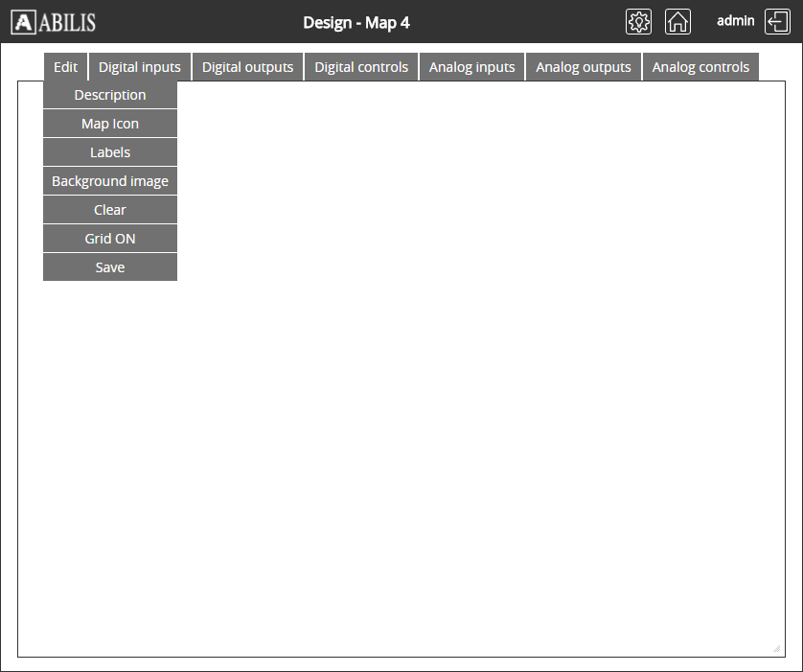803x672 pixels.
Task: Open the Analog controls menu
Action: 700,67
